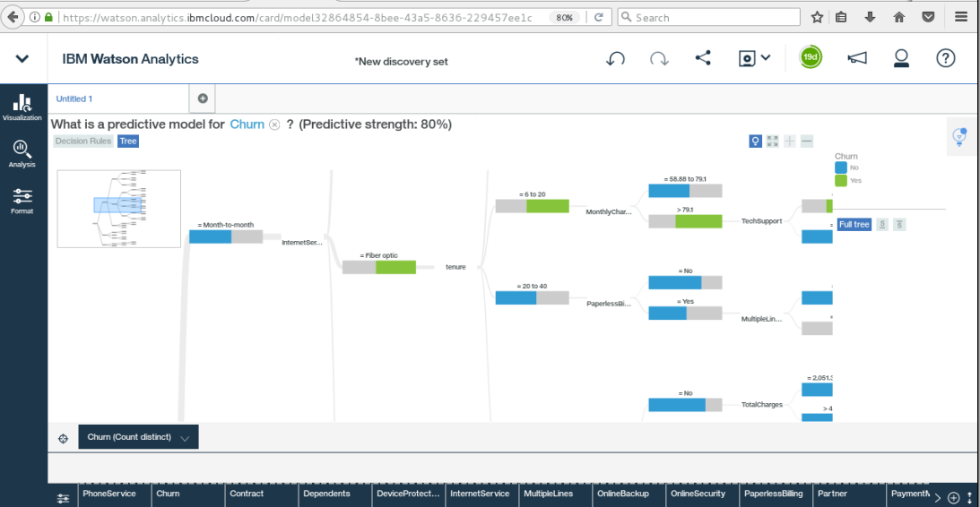The width and height of the screenshot is (980, 507).
Task: Click the blue No legend swatch
Action: tap(841, 168)
